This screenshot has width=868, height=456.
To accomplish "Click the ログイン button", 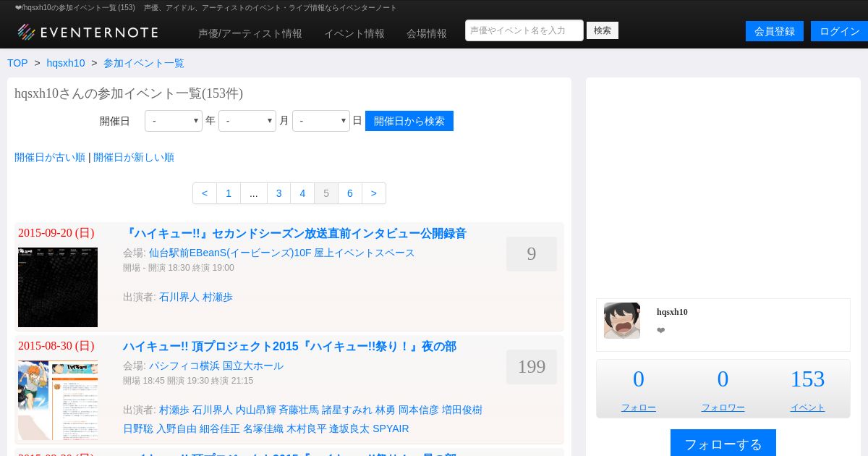I will (x=839, y=31).
